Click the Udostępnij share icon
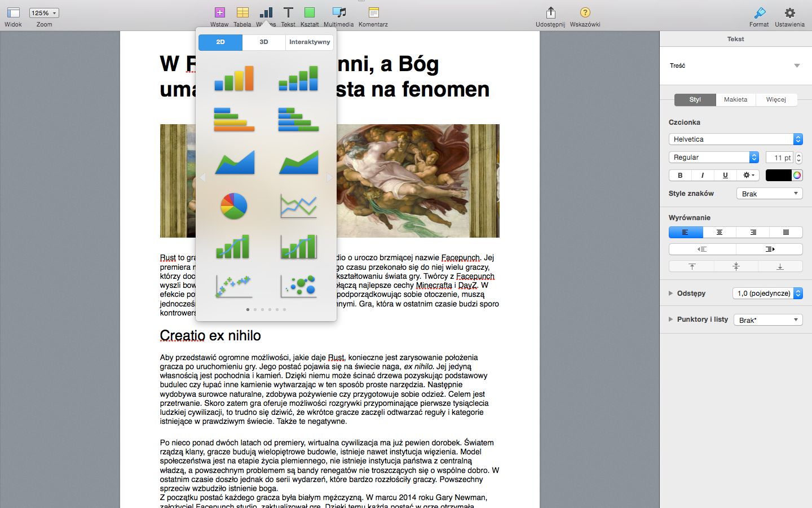This screenshot has width=812, height=508. (x=551, y=12)
